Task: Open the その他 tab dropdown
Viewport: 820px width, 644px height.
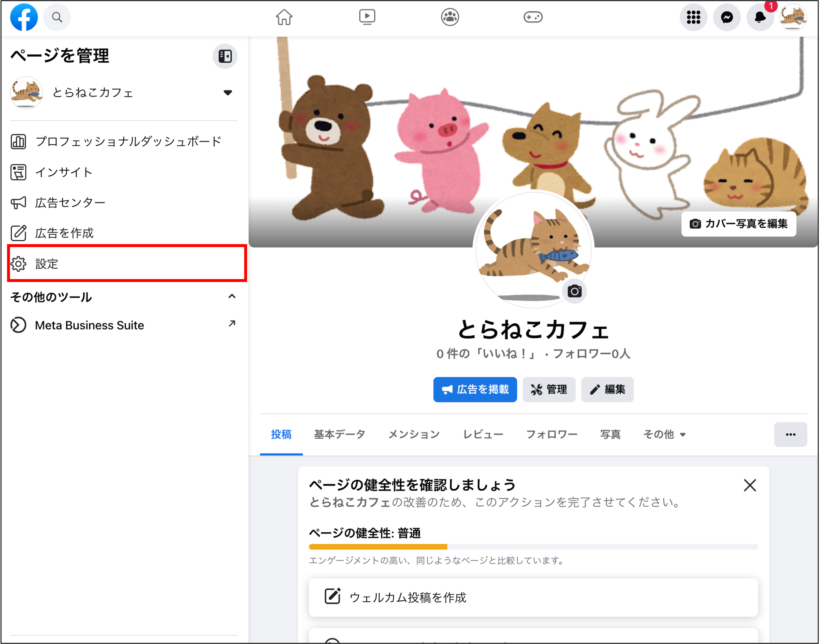Action: (x=664, y=434)
